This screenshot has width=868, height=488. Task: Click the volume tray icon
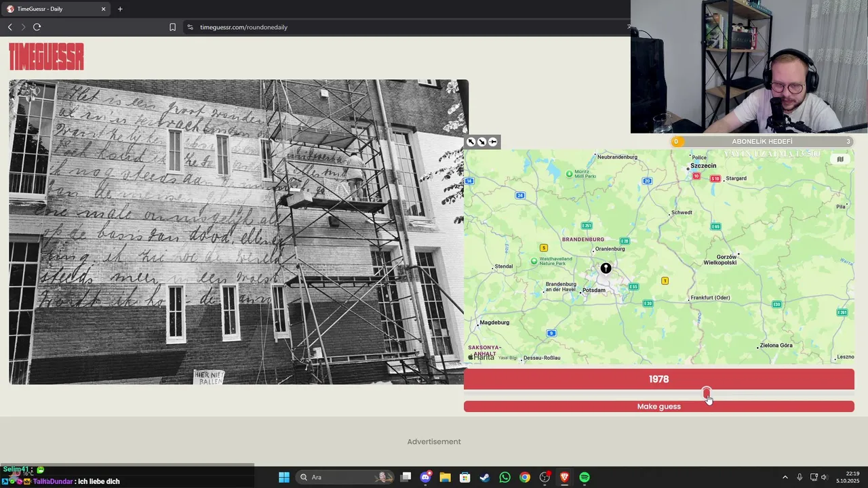coord(824,477)
